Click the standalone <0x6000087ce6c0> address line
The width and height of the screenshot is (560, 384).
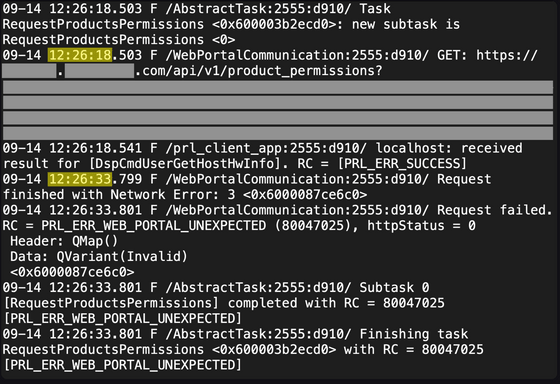point(72,272)
